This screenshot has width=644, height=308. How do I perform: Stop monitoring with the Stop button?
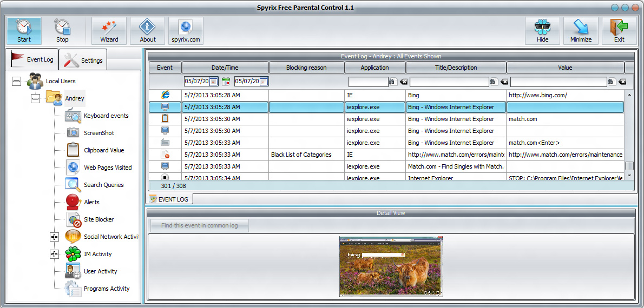point(62,31)
